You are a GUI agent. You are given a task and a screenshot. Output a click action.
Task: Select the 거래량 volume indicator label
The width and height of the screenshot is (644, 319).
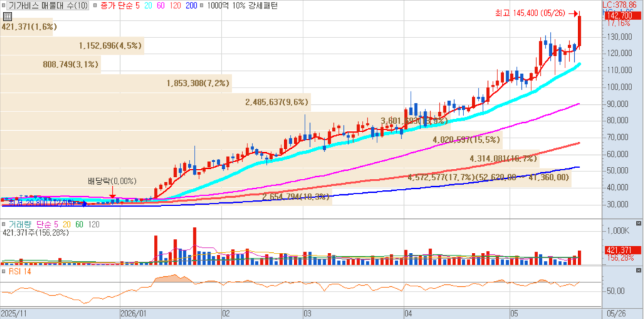click(x=21, y=224)
